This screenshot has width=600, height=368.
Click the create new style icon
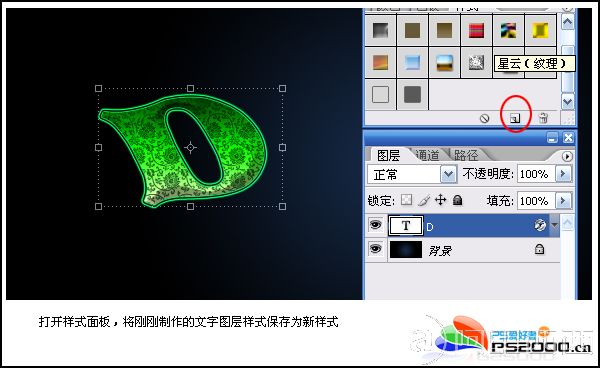point(515,119)
